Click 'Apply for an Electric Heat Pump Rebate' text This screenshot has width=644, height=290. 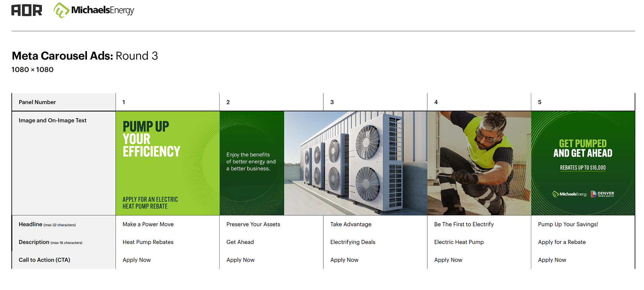pyautogui.click(x=150, y=203)
